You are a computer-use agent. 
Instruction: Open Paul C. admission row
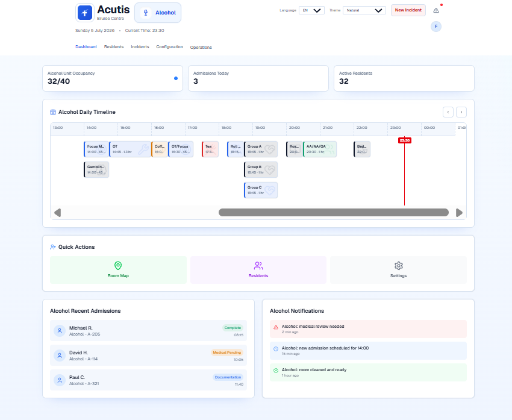click(x=148, y=380)
